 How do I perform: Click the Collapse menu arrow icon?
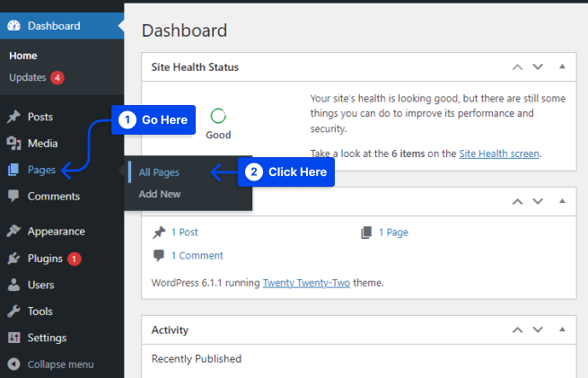[x=13, y=365]
